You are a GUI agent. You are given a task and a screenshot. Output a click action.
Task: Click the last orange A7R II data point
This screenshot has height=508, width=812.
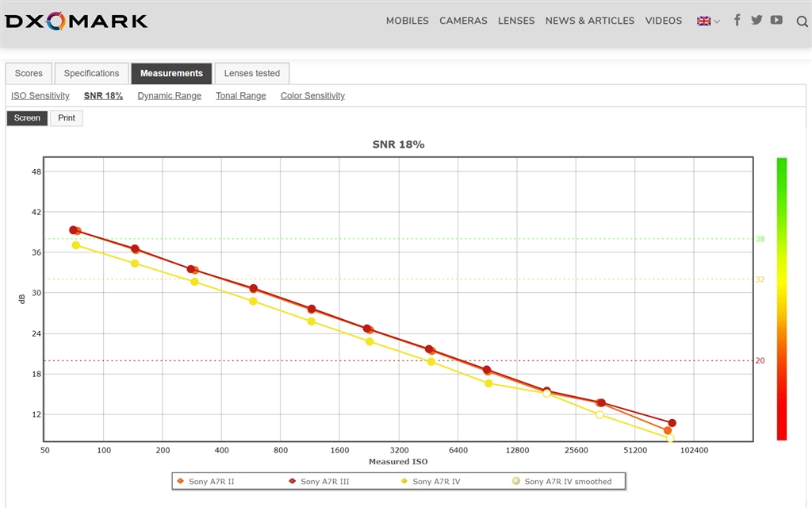tap(668, 430)
